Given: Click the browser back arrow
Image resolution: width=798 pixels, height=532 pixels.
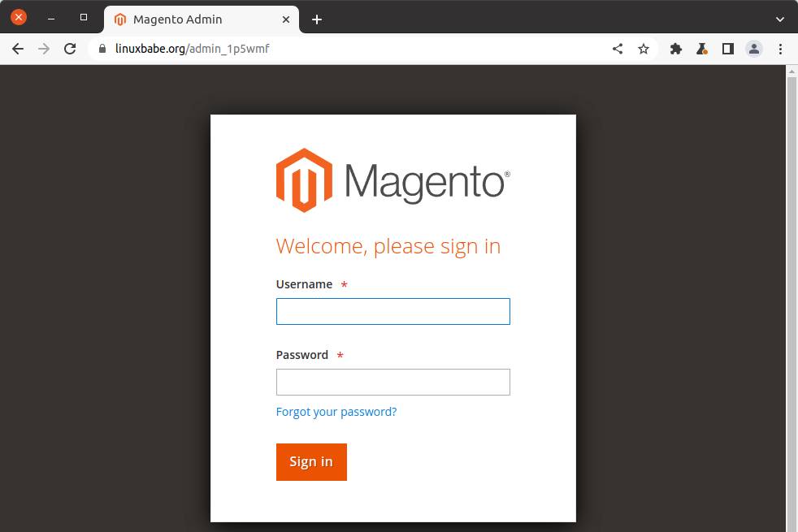Looking at the screenshot, I should pyautogui.click(x=18, y=49).
